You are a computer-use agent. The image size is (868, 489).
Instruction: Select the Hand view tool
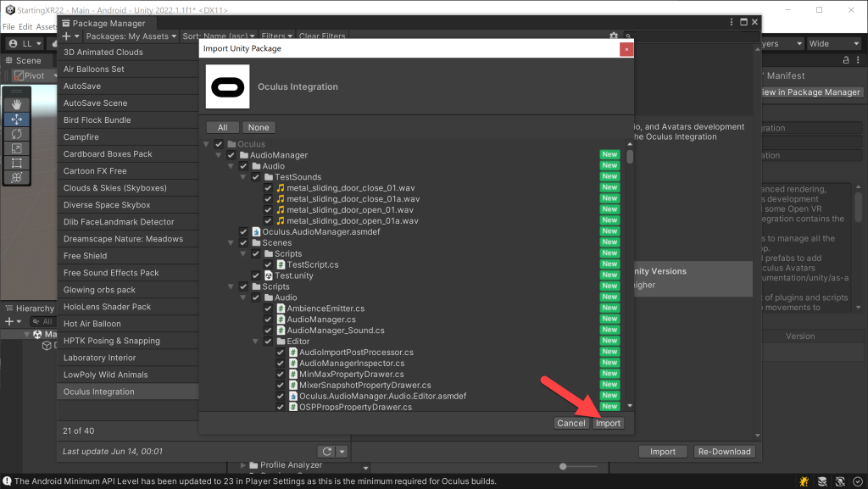pyautogui.click(x=17, y=104)
